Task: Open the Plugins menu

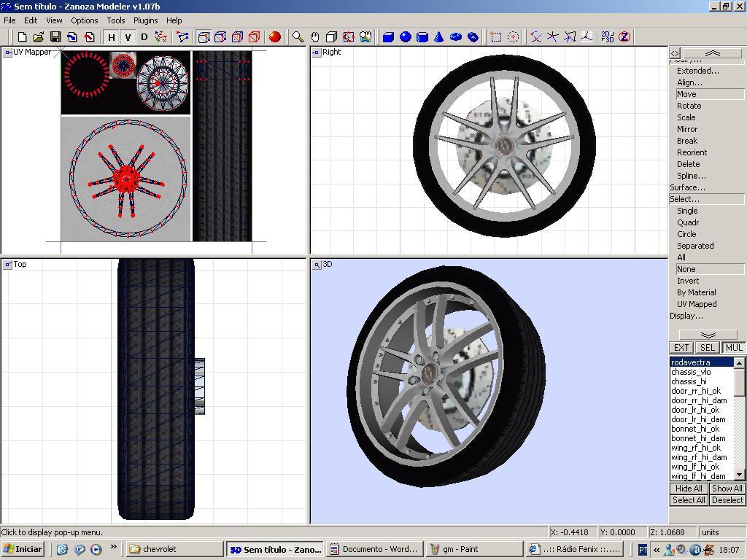Action: tap(145, 20)
